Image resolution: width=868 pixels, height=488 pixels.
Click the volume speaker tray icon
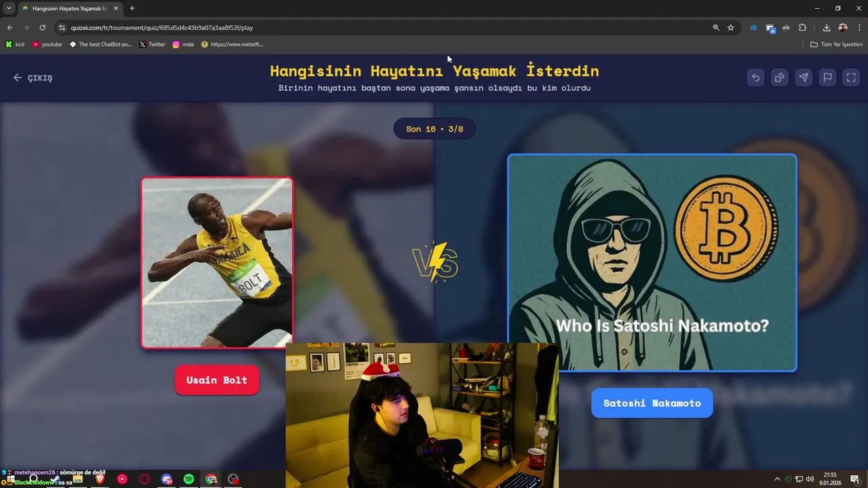[810, 479]
